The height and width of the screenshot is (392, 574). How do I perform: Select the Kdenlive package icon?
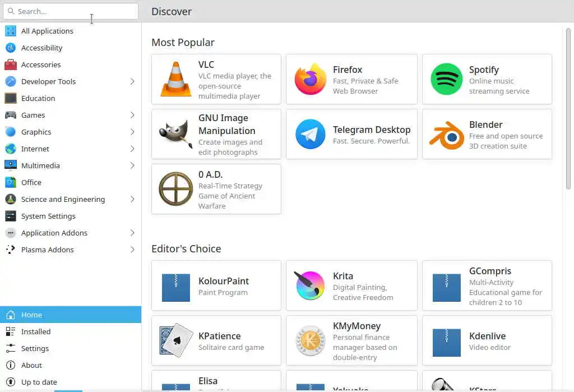[x=447, y=343]
